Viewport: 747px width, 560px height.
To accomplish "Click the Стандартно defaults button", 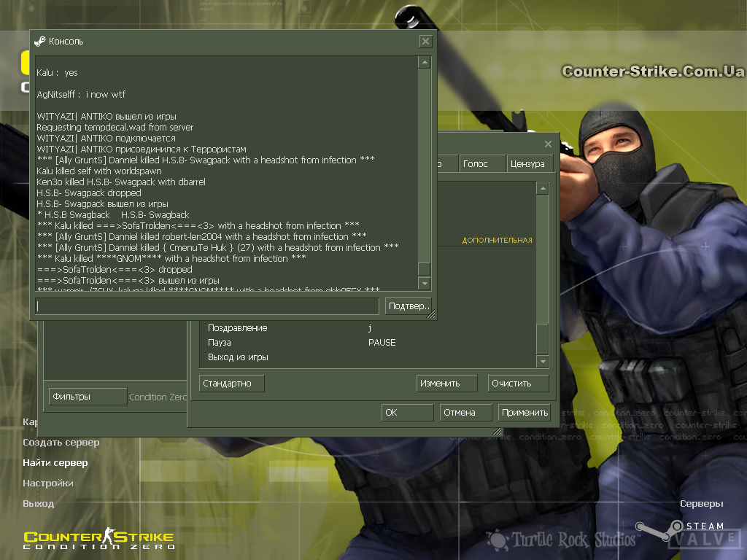I will tap(231, 384).
